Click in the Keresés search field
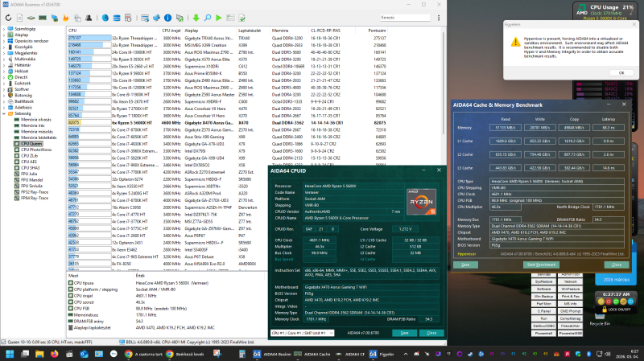Viewport: 644px width, 361px height. 405,18
